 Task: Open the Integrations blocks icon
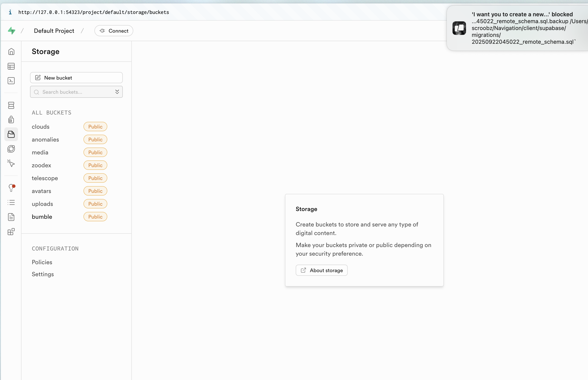(x=11, y=232)
